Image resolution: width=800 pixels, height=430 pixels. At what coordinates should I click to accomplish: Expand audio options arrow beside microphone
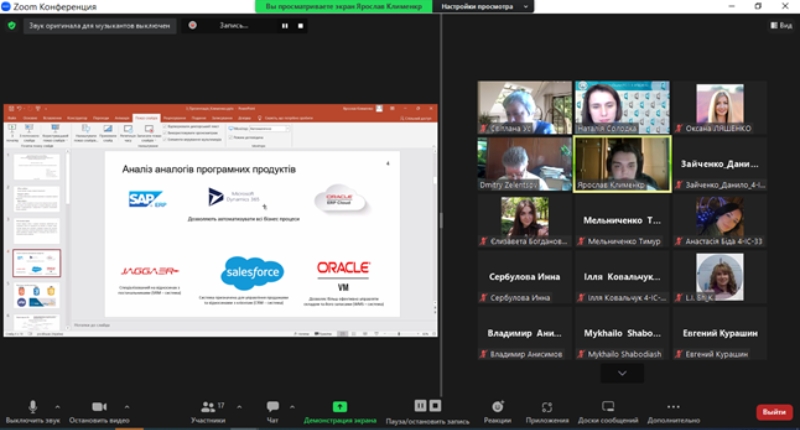tap(57, 406)
